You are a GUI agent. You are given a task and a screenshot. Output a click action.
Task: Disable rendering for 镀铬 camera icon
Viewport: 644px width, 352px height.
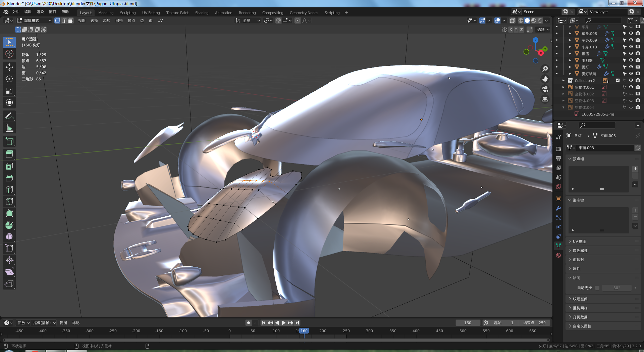point(638,54)
